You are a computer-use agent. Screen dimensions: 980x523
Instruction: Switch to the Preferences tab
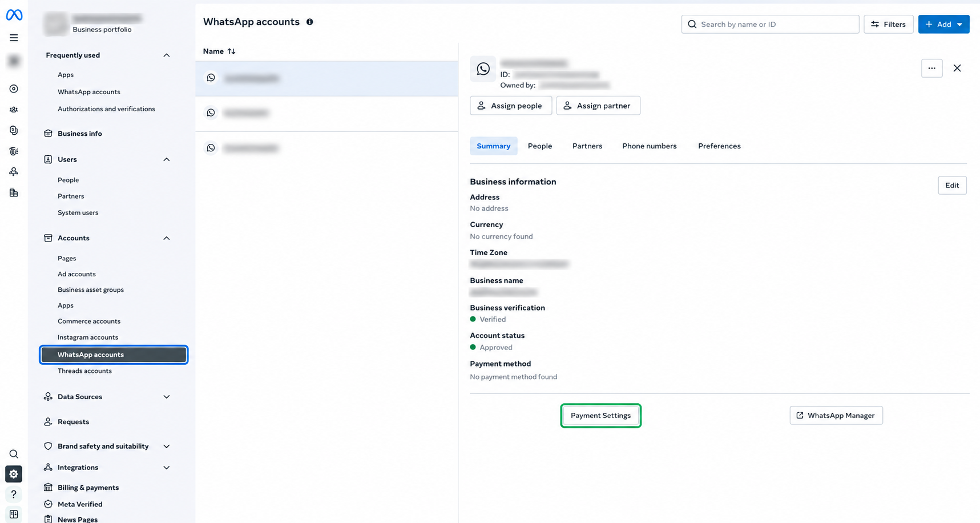click(x=719, y=146)
